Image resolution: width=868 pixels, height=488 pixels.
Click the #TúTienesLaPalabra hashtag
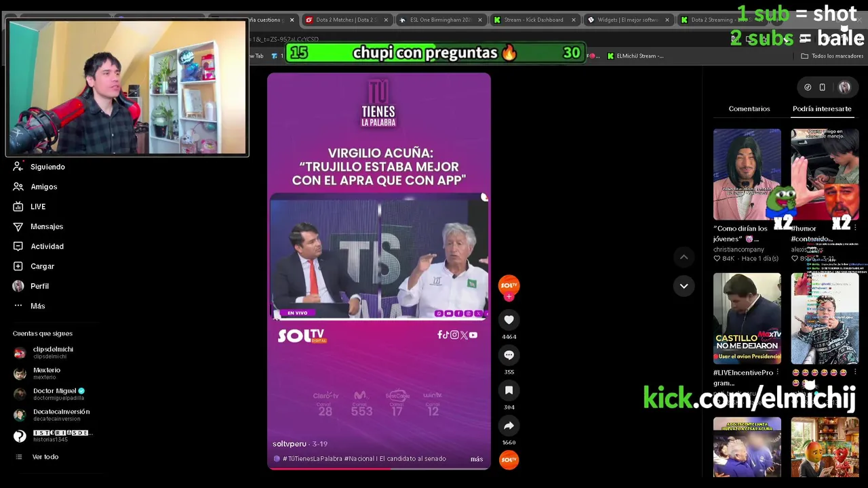click(312, 459)
